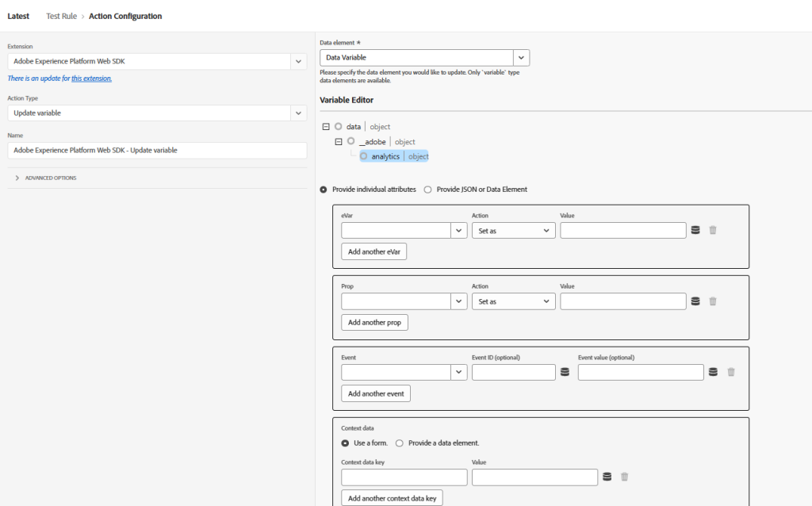Click the data tree label
The width and height of the screenshot is (812, 506).
click(x=354, y=126)
